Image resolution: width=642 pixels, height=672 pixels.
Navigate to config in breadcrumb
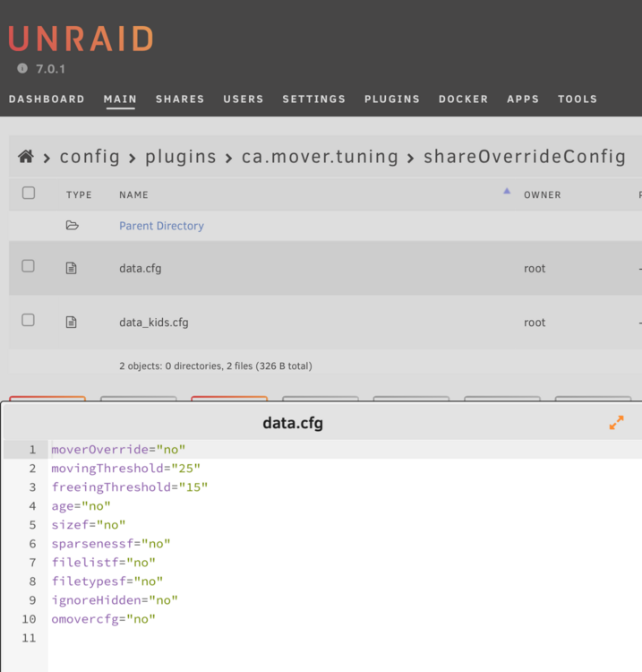click(90, 157)
